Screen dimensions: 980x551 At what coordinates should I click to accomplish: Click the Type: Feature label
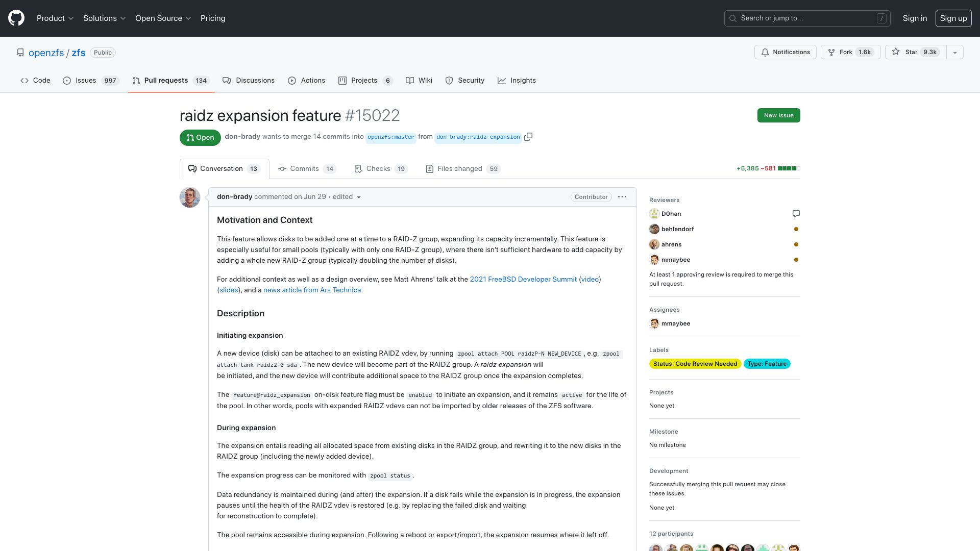pos(767,364)
